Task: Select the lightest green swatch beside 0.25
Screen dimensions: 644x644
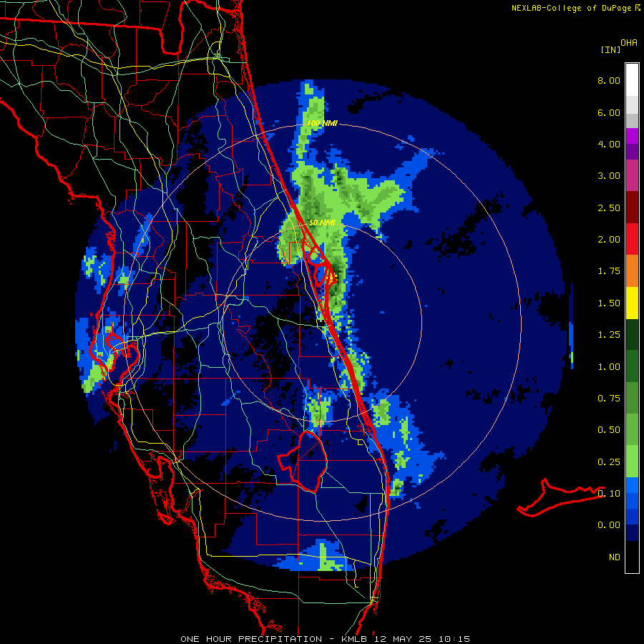Action: (632, 462)
